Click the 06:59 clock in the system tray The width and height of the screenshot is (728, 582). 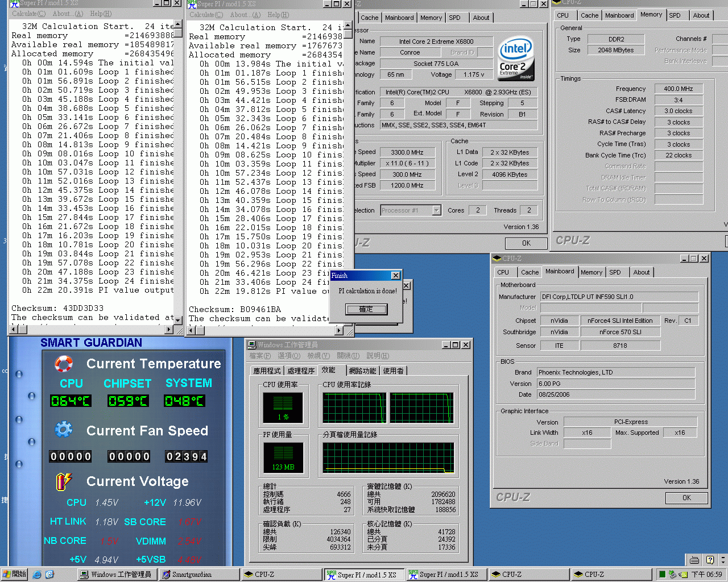click(706, 575)
